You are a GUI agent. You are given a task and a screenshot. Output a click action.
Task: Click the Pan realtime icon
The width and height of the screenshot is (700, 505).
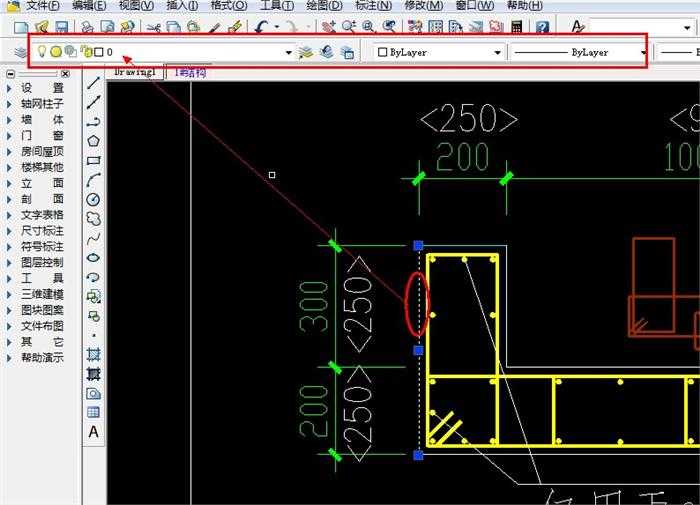[329, 28]
